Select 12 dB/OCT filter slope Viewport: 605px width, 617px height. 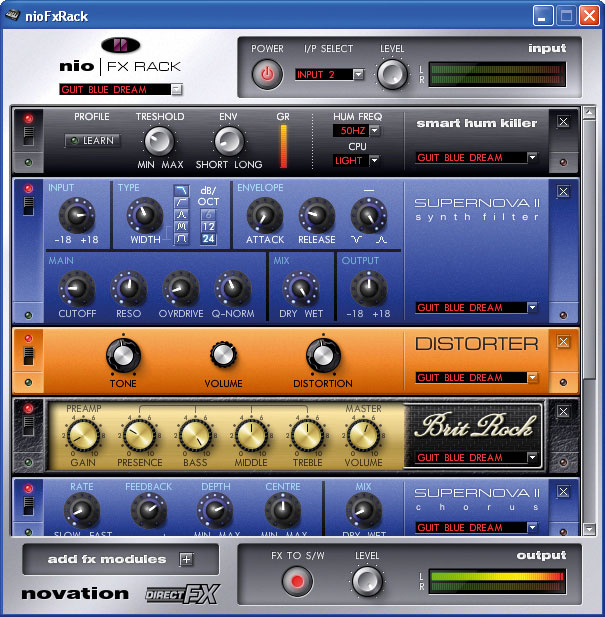pos(208,226)
